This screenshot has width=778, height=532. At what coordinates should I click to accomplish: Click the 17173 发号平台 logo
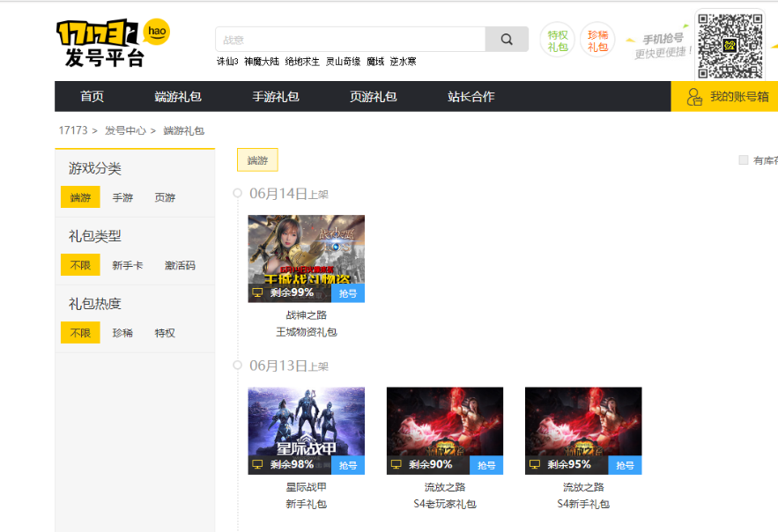click(113, 43)
